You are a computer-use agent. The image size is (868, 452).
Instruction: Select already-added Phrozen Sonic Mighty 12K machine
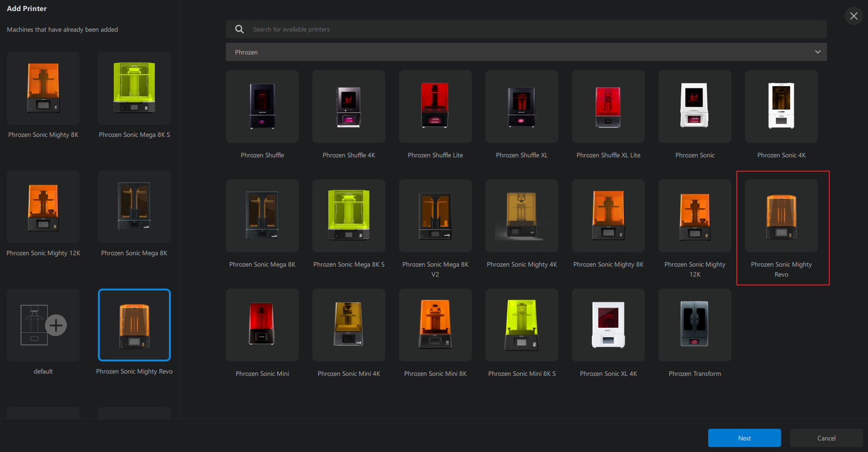(43, 207)
